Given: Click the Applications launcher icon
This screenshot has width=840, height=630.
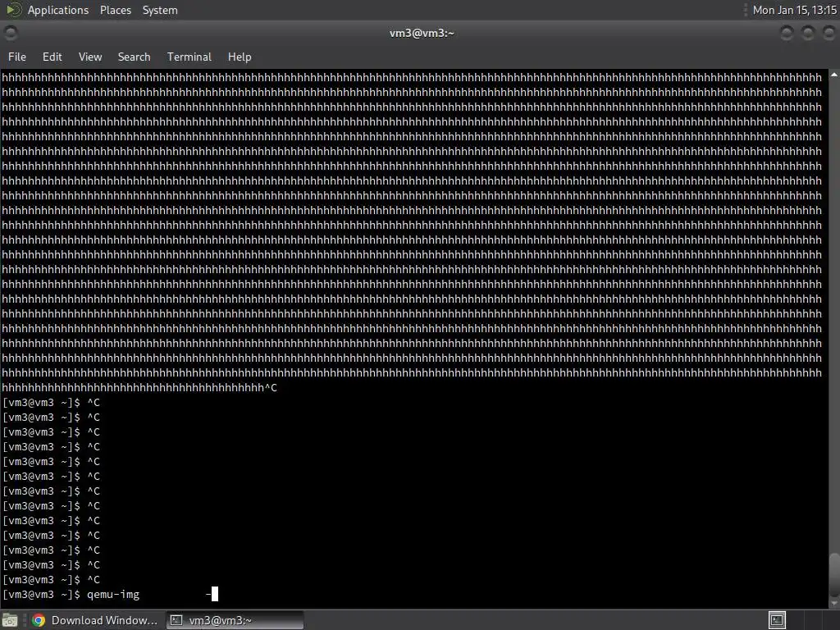Looking at the screenshot, I should [x=13, y=10].
